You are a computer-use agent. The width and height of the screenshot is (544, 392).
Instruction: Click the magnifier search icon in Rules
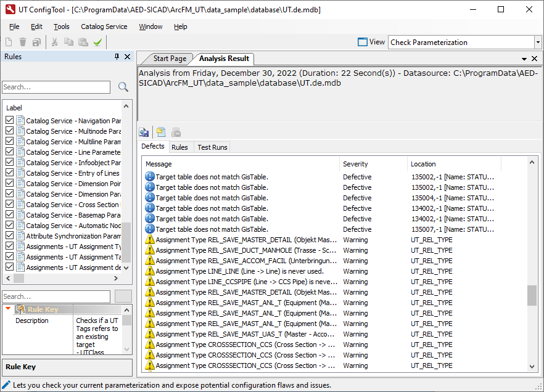click(123, 87)
